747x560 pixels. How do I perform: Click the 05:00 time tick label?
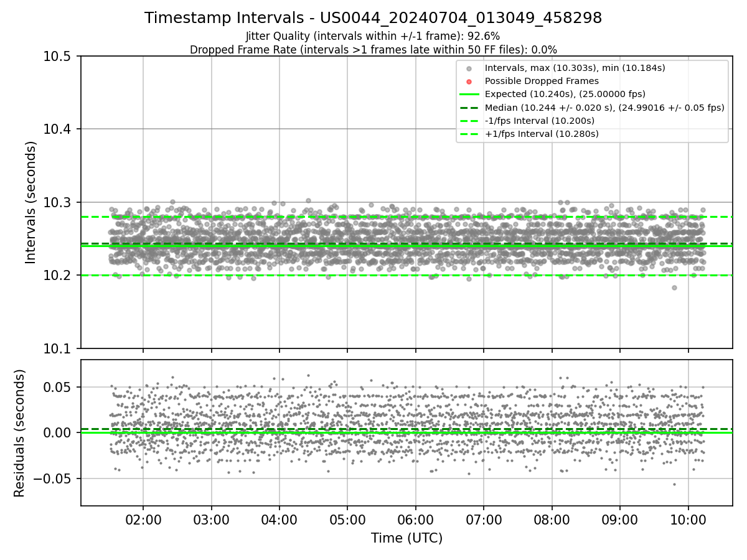[x=347, y=520]
